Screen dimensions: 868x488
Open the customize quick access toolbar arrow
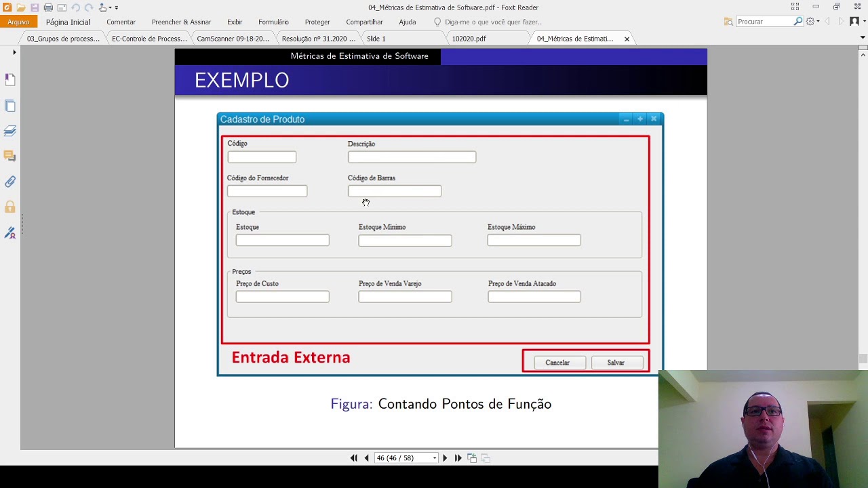tap(116, 7)
